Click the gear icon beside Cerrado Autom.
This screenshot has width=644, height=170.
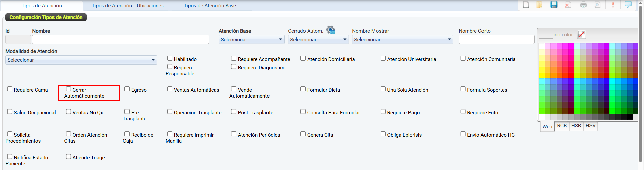[x=331, y=30]
